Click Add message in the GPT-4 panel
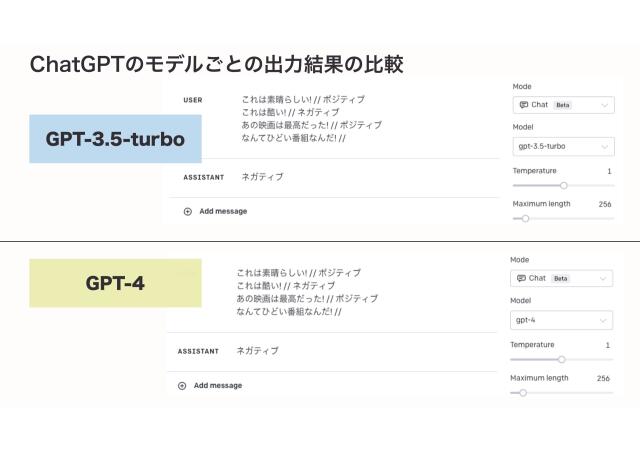Viewport: 640px width, 452px height. point(218,385)
